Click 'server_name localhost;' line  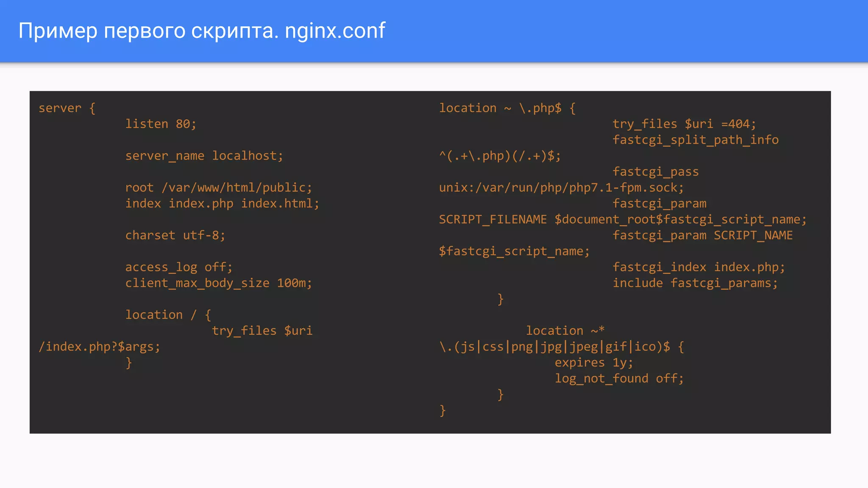coord(204,156)
